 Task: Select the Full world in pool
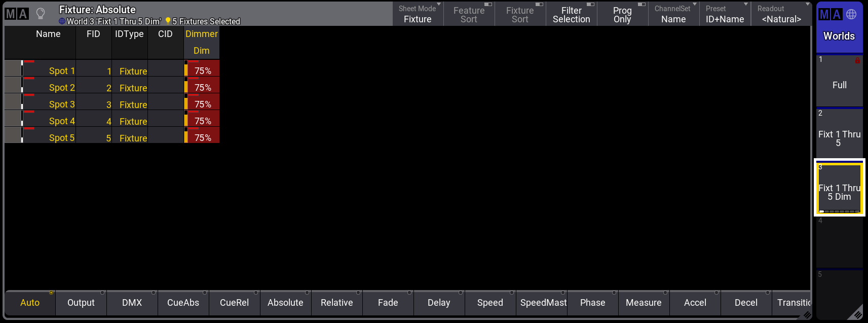[x=839, y=81]
